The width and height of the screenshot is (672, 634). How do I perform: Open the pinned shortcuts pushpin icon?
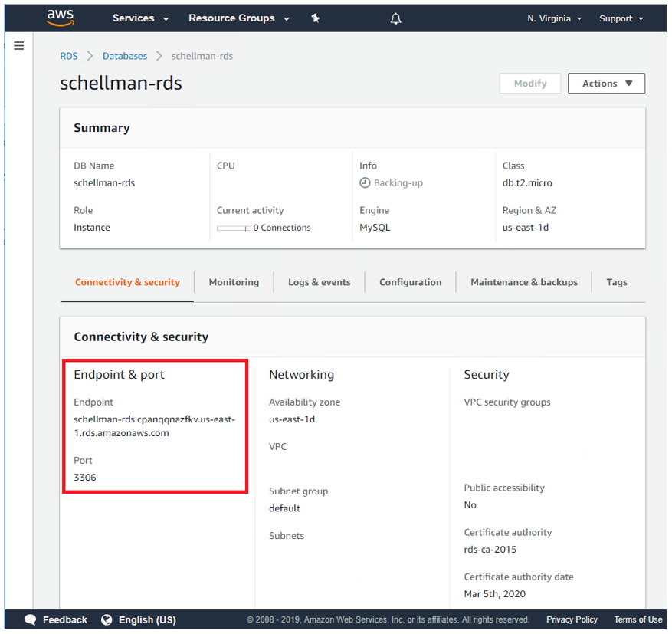(x=316, y=18)
